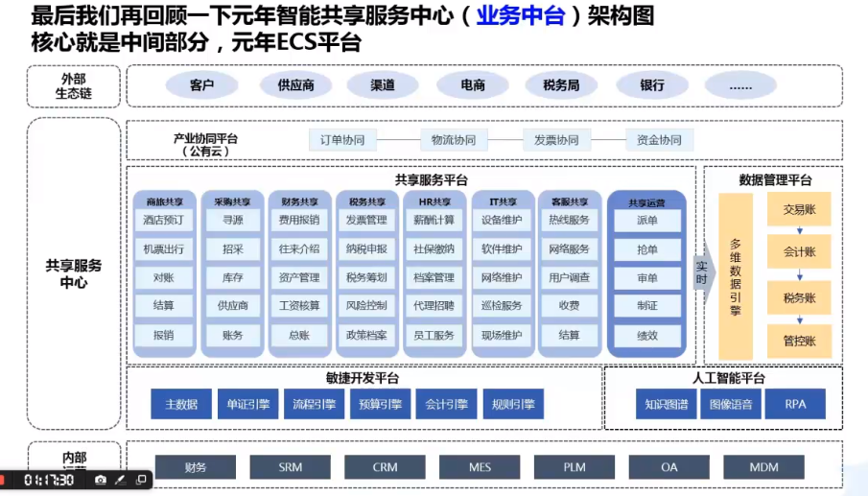Click the 招采 cell
This screenshot has height=496, width=868.
click(232, 249)
